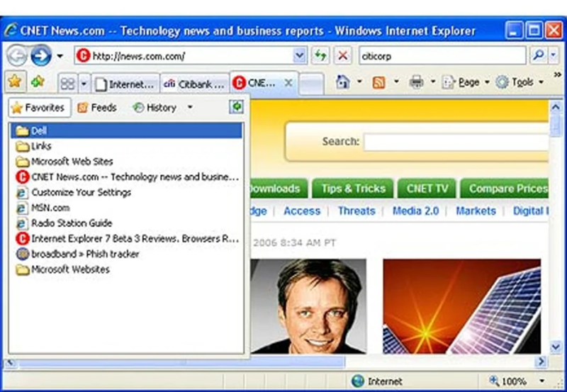
Task: Click the Compare Prices button
Action: [x=505, y=189]
